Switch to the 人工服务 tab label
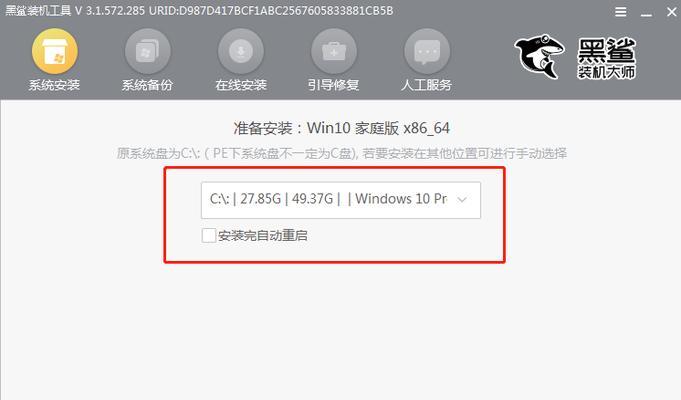Viewport: 681px width, 400px height. pyautogui.click(x=426, y=85)
